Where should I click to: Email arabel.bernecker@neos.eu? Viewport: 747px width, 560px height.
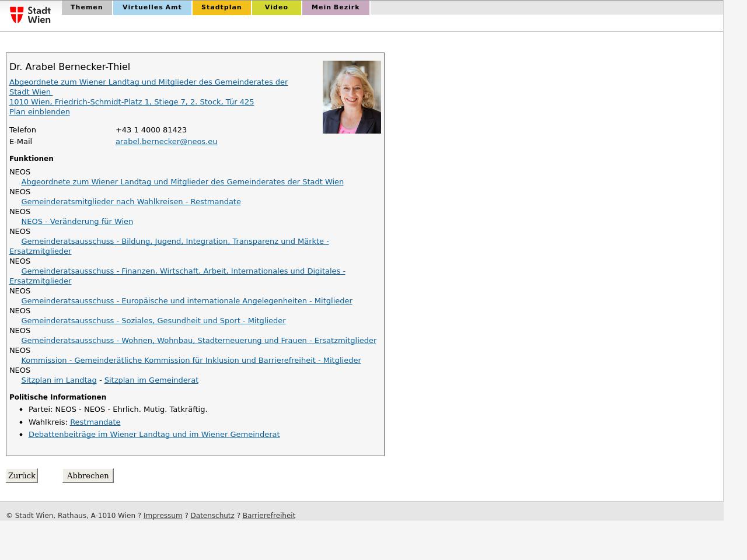click(x=166, y=141)
